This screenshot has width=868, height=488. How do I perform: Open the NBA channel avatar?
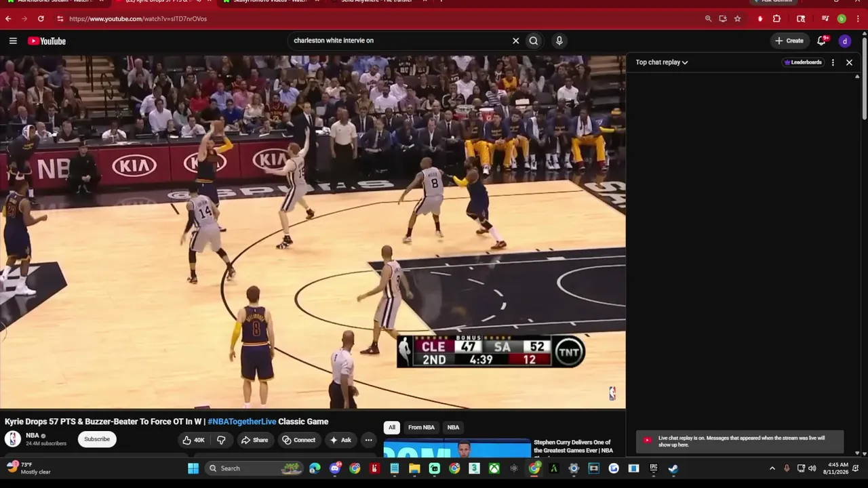(13, 439)
